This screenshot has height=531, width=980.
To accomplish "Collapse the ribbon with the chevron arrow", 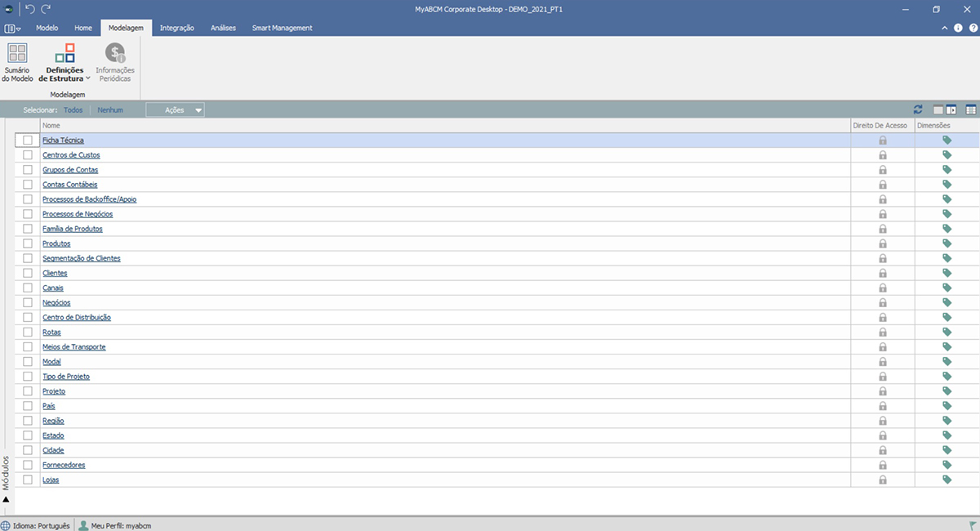I will [x=945, y=28].
